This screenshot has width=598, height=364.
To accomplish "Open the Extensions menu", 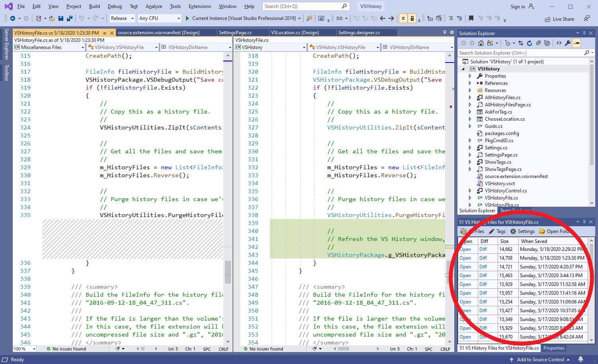I will 200,6.
